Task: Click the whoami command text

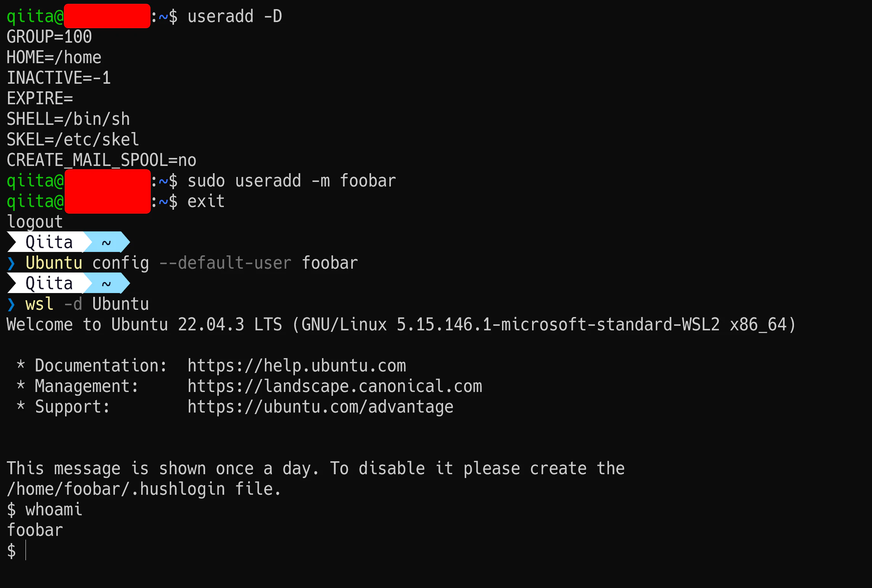Action: point(54,510)
